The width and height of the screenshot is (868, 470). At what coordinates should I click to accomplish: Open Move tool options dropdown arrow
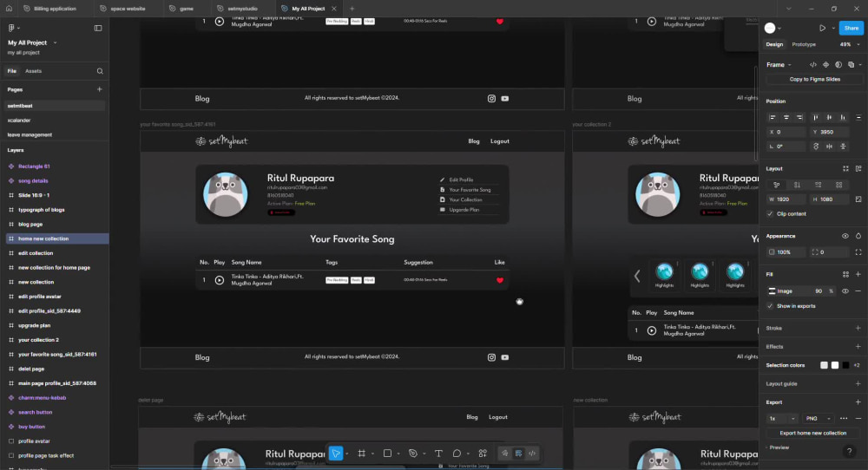(x=347, y=454)
